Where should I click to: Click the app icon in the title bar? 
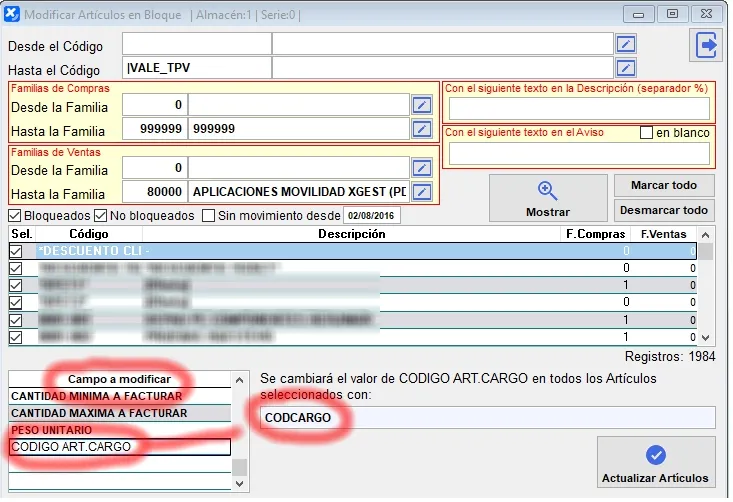[x=12, y=14]
